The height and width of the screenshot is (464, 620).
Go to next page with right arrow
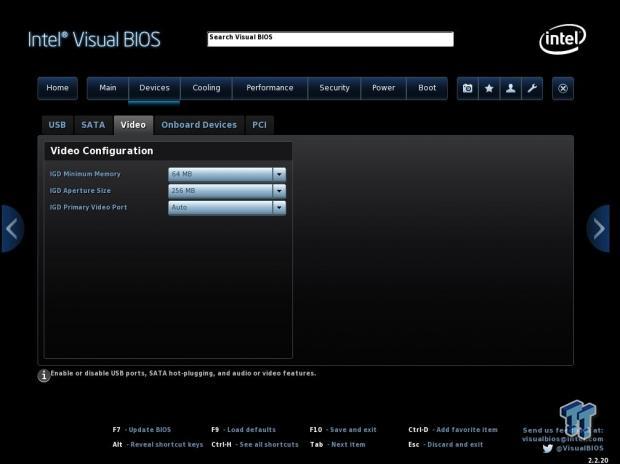(x=598, y=228)
